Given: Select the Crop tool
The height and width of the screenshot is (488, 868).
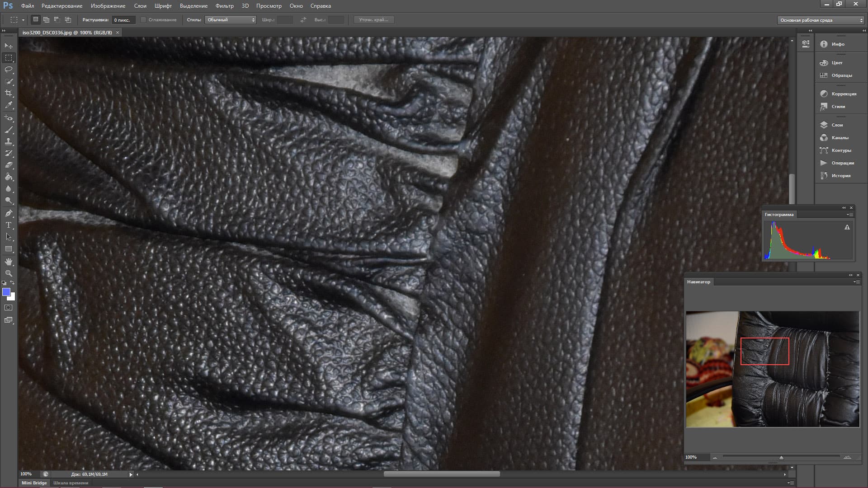Looking at the screenshot, I should [x=9, y=93].
